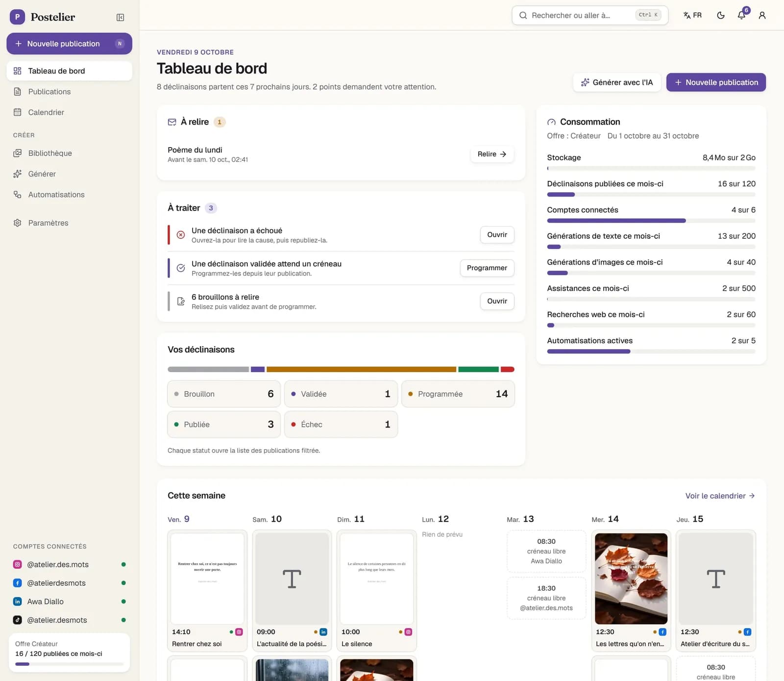Open Bibliothèque in sidebar
Image resolution: width=784 pixels, height=681 pixels.
pyautogui.click(x=69, y=153)
